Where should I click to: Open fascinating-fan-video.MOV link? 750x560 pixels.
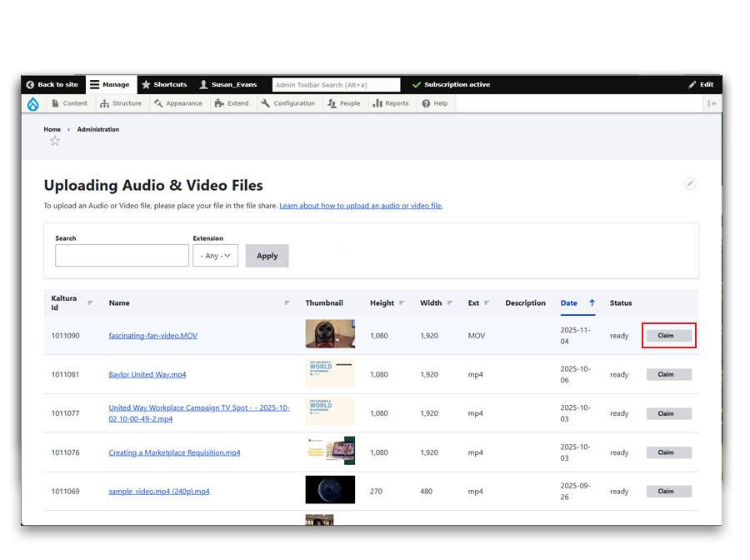coord(153,336)
